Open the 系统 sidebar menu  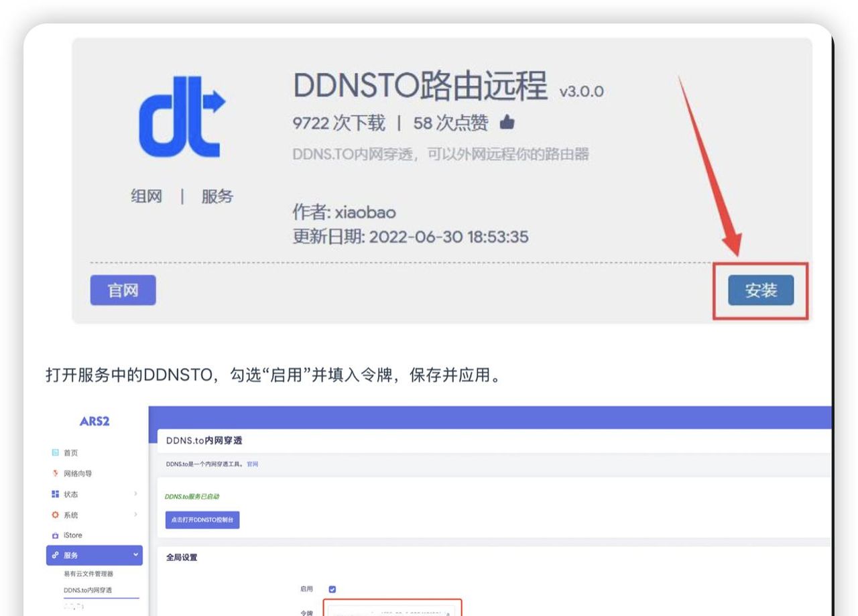(71, 515)
